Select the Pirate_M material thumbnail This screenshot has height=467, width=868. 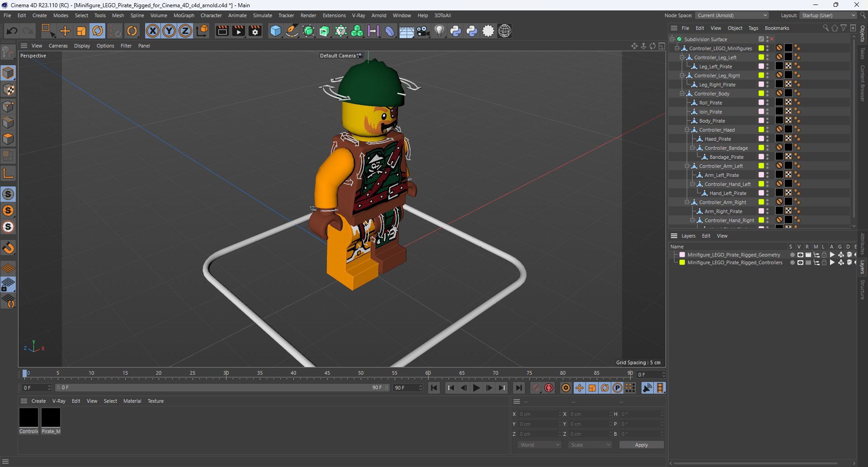tap(51, 417)
